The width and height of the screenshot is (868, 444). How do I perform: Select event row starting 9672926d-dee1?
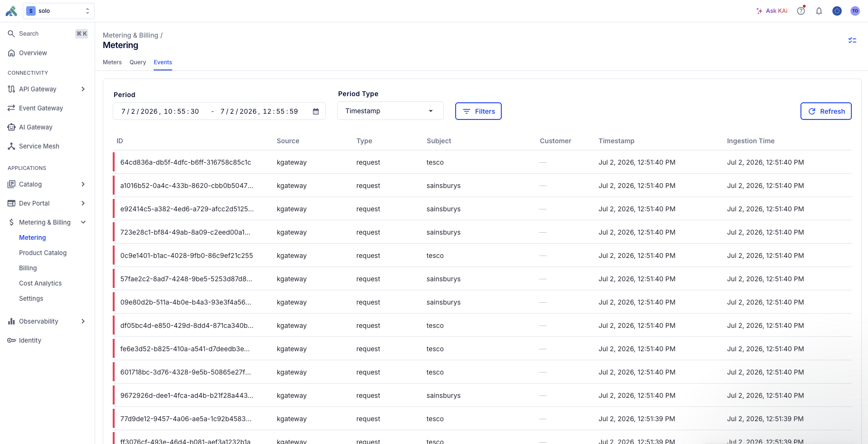[x=482, y=395]
